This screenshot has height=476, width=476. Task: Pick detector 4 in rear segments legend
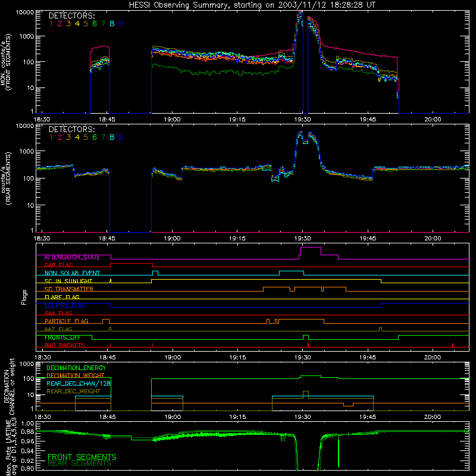coord(77,137)
